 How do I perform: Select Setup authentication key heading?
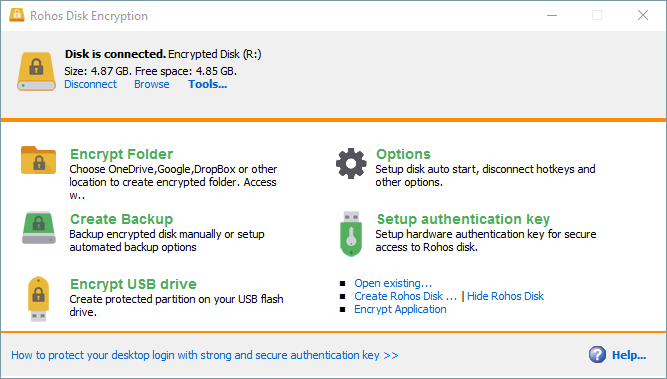463,219
